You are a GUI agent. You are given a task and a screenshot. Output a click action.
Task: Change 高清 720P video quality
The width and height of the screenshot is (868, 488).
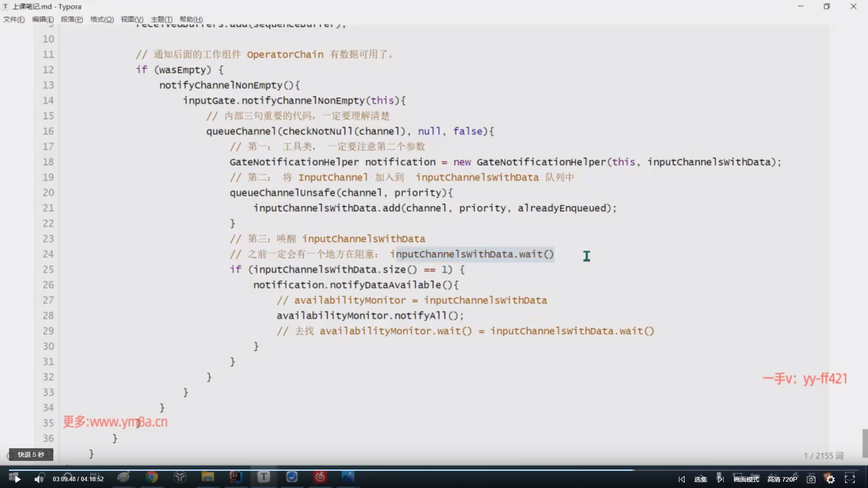tap(782, 479)
